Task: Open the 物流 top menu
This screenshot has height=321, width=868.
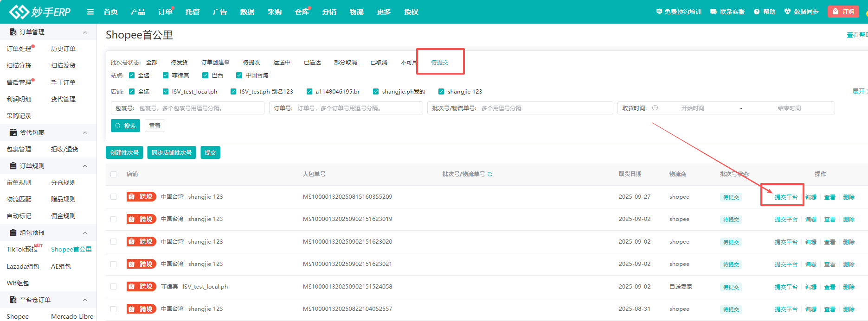Action: pyautogui.click(x=356, y=12)
